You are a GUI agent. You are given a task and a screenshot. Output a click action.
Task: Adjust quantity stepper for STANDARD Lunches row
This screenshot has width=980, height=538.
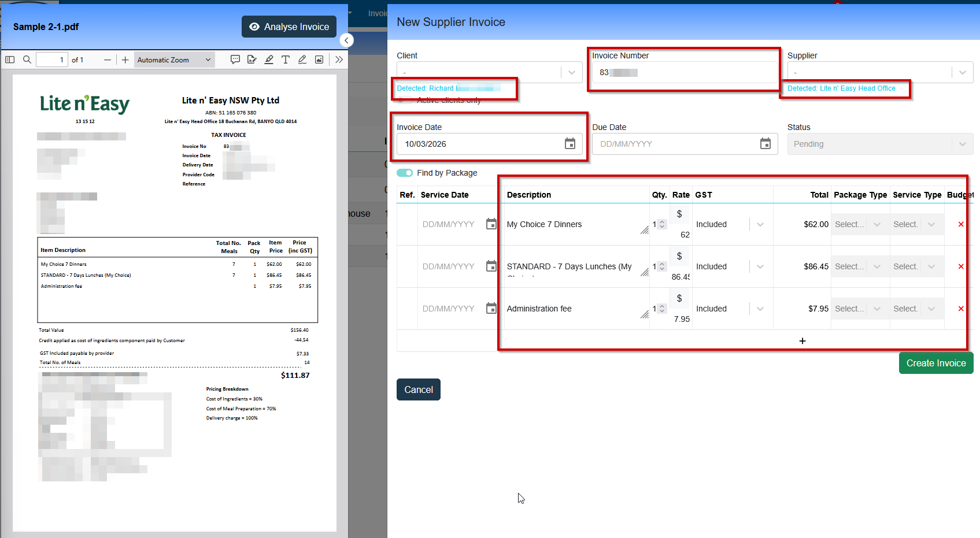click(x=662, y=266)
